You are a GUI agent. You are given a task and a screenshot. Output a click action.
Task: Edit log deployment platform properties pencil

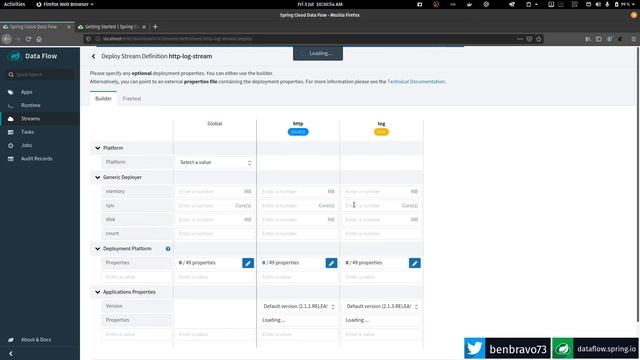[x=414, y=263]
